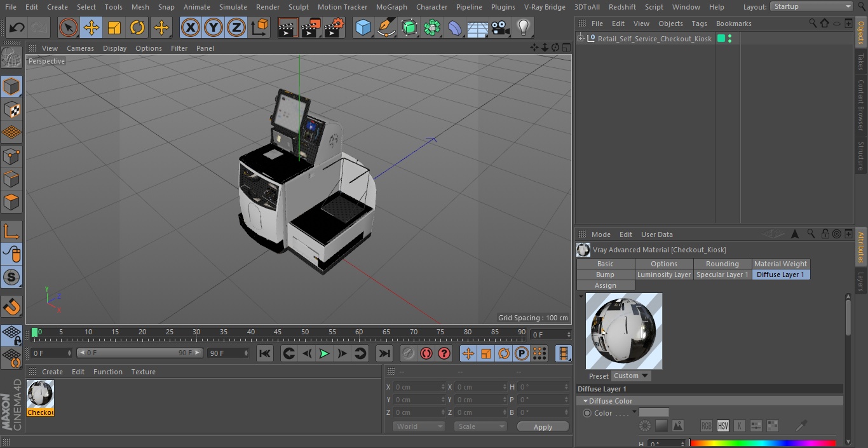The width and height of the screenshot is (868, 448).
Task: Open the Material Weight tab
Action: [x=781, y=264]
